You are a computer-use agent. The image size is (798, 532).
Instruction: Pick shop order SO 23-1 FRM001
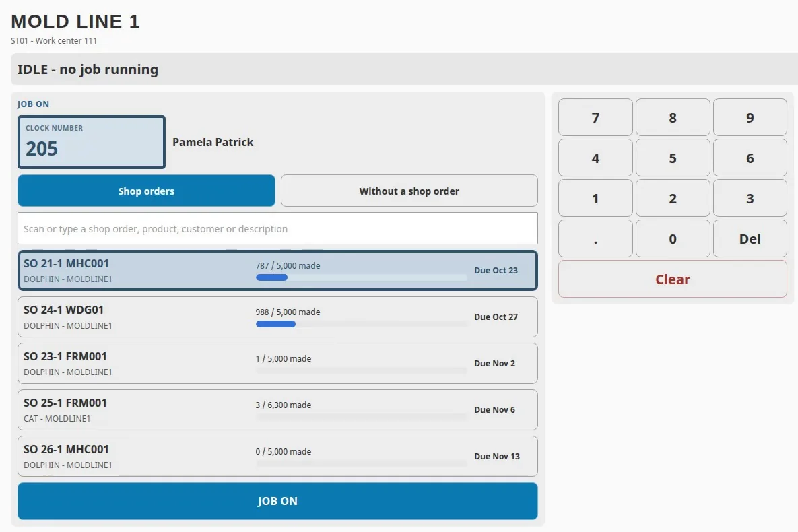(277, 364)
